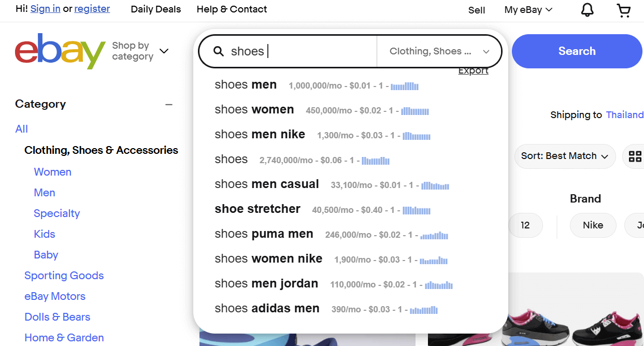Open the Women subcategory
Screen dimensions: 644x346
click(x=53, y=172)
